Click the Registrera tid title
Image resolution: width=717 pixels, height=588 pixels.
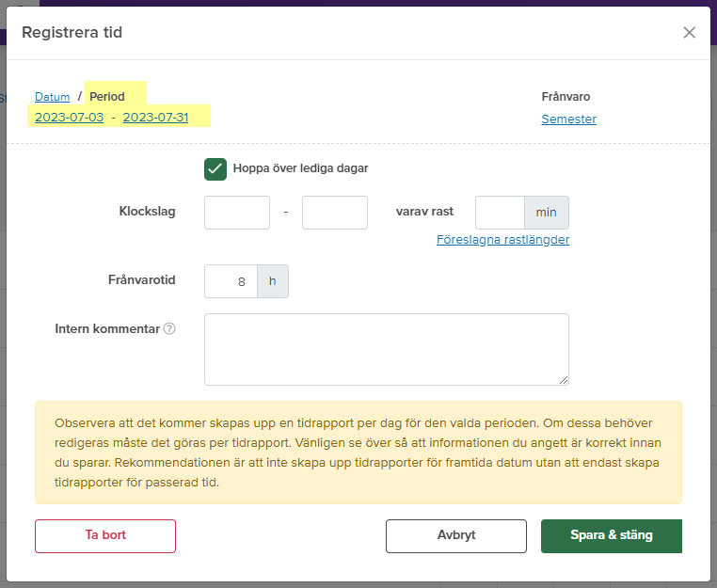(x=72, y=33)
